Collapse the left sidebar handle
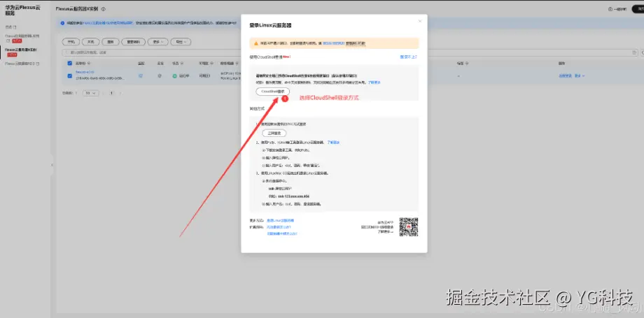 52,164
